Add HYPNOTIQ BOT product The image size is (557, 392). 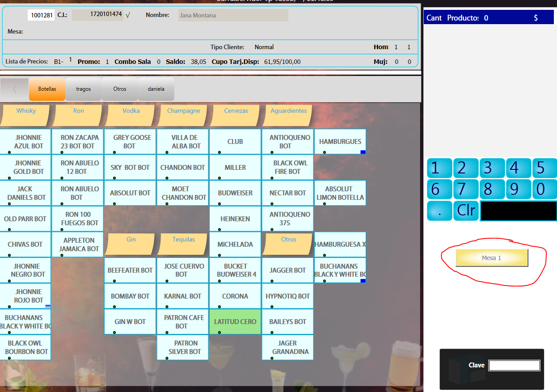(288, 296)
